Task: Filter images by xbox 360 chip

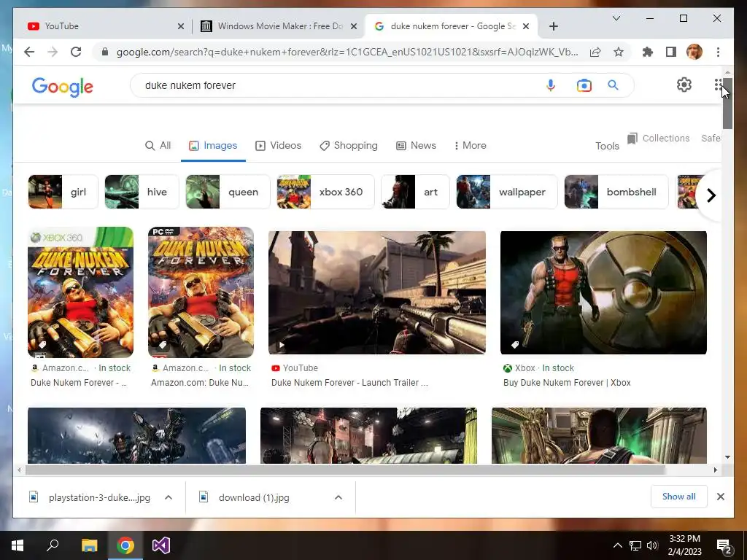Action: tap(325, 192)
